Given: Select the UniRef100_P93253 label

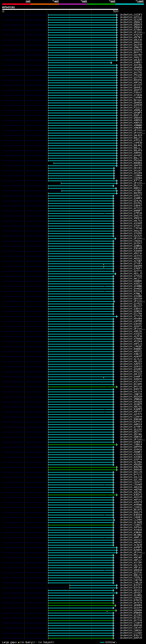Looking at the screenshot, I should [131, 70].
